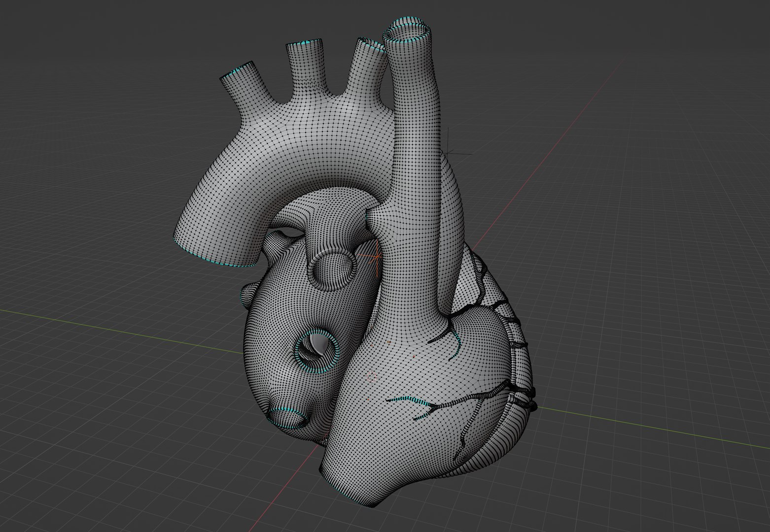Click the round valve opening showing the inner sphere
770x532 pixels.
317,351
